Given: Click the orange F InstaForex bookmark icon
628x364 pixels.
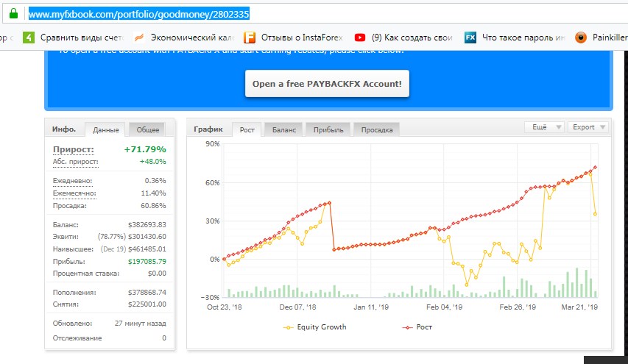Looking at the screenshot, I should coord(250,38).
